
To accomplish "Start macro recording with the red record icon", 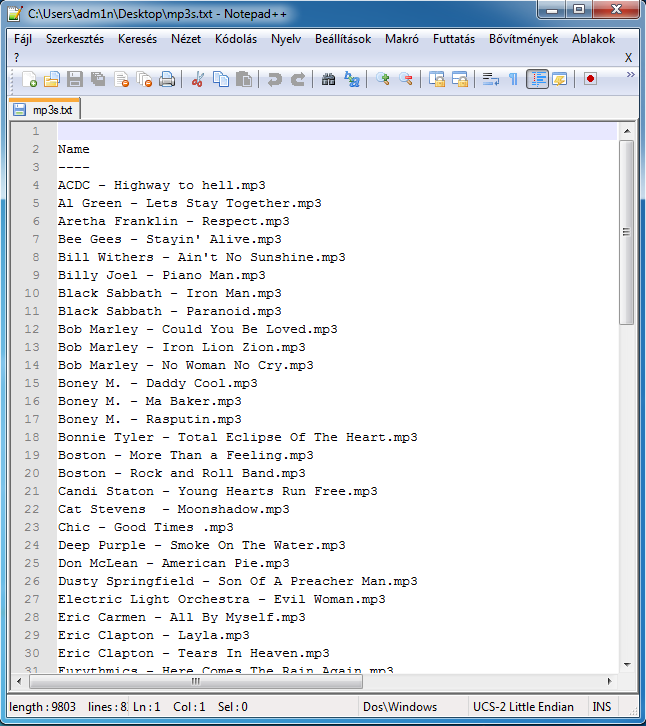I will [590, 79].
